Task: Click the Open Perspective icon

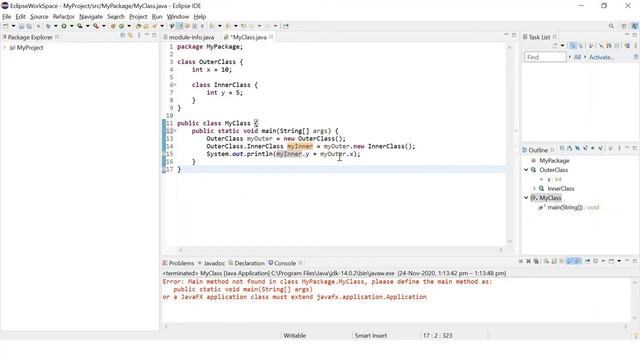Action: pos(624,26)
